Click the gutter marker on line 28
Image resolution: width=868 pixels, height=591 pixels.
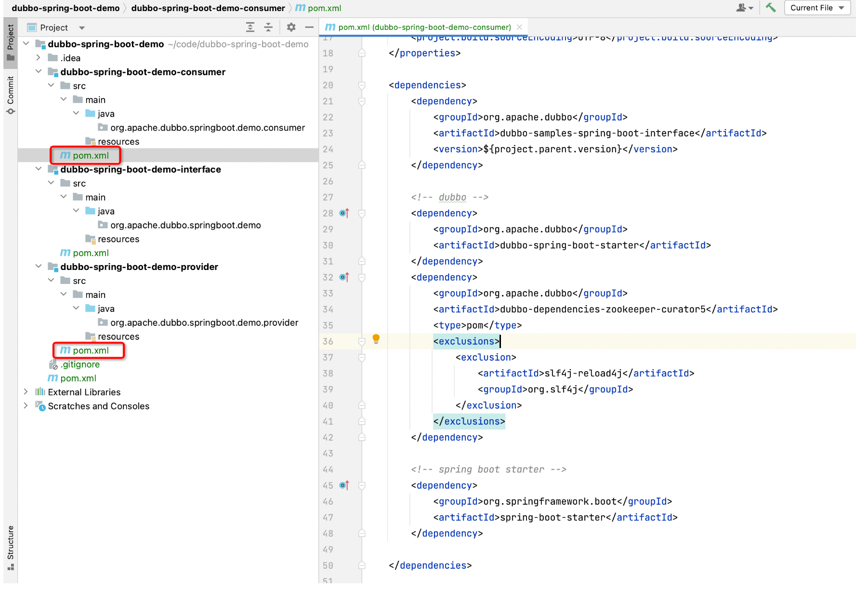pos(344,213)
